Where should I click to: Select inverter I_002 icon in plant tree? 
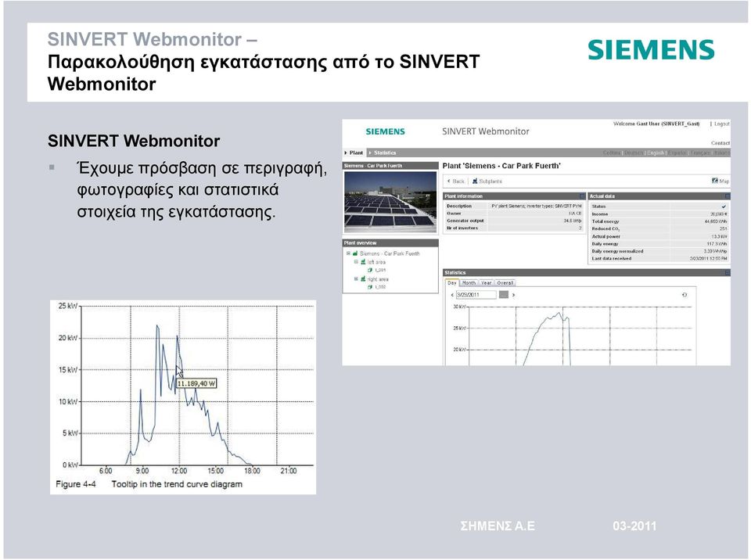click(x=370, y=287)
